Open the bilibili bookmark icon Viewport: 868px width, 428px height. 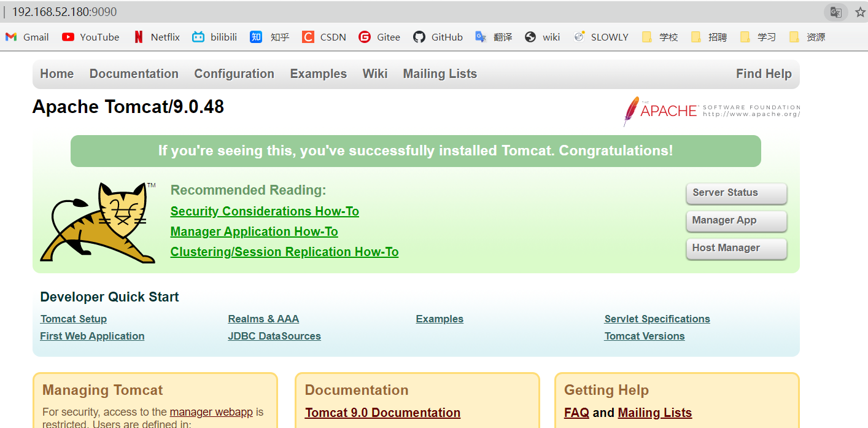click(198, 37)
